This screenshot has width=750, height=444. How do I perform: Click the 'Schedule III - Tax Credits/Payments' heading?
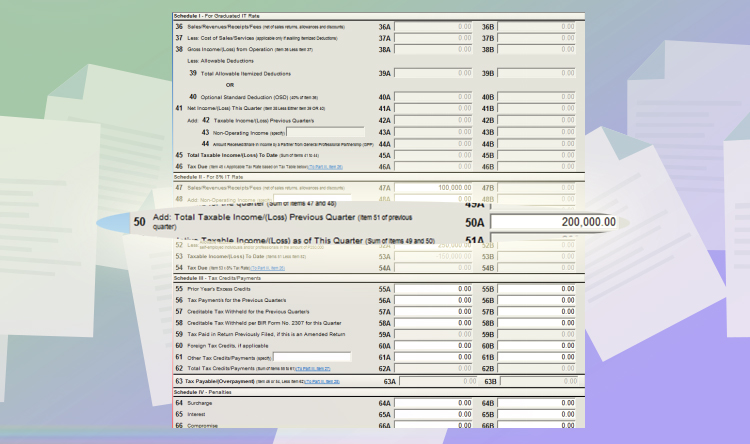(217, 278)
